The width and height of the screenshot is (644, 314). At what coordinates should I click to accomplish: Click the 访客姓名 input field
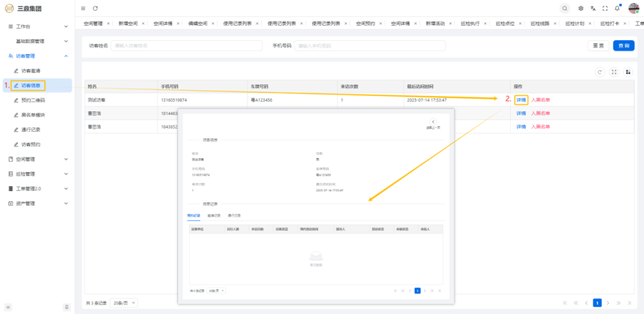186,46
